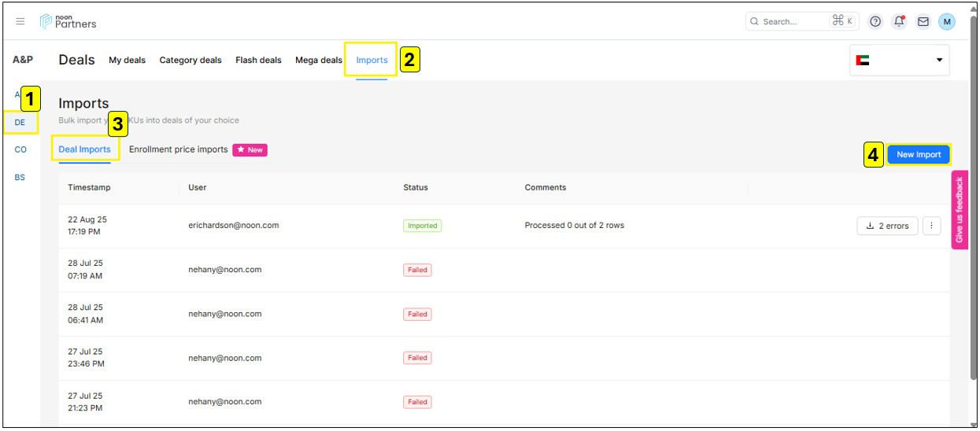Image resolution: width=980 pixels, height=431 pixels.
Task: Select the Mega deals tab
Action: 318,60
